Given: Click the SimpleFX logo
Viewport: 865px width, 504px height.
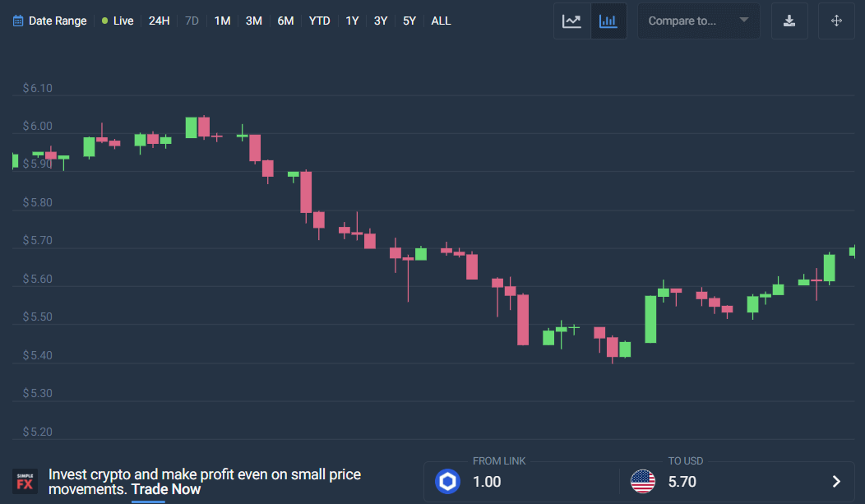Looking at the screenshot, I should [25, 482].
